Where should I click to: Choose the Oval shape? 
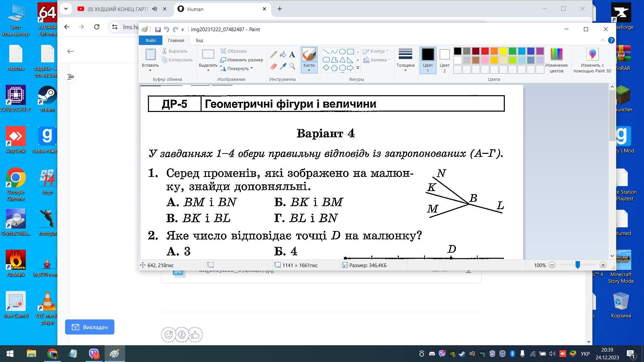[342, 52]
